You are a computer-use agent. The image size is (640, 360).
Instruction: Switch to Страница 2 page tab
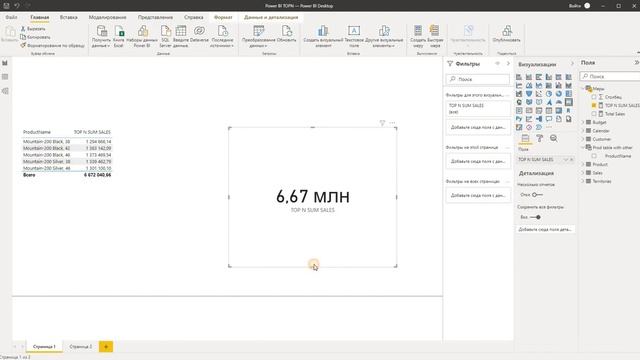80,347
